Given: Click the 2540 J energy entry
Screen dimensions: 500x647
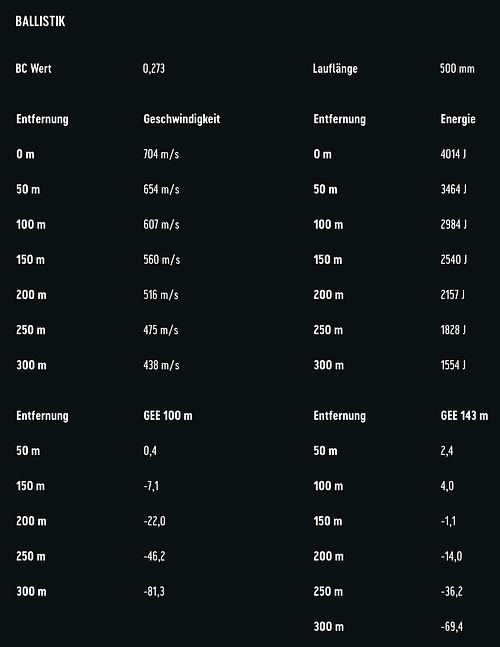Looking at the screenshot, I should coord(453,260).
